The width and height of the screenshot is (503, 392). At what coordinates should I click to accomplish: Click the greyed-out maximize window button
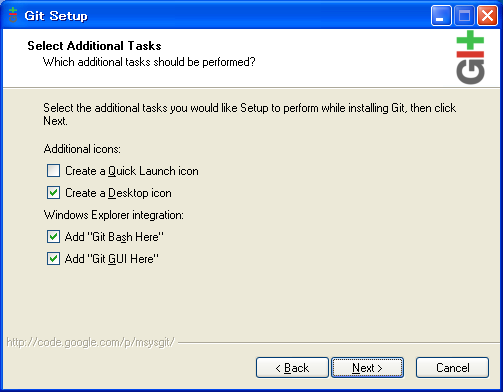[464, 15]
